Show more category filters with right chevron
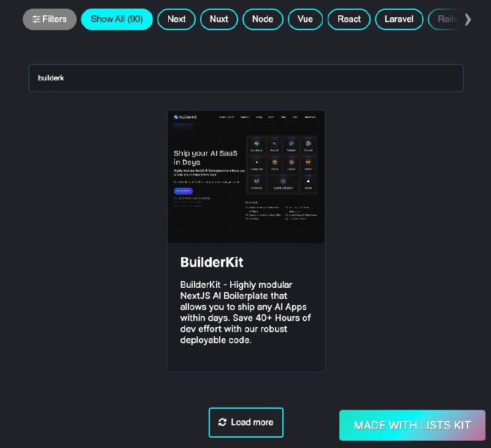Viewport: 491px width, 448px height. 468,20
